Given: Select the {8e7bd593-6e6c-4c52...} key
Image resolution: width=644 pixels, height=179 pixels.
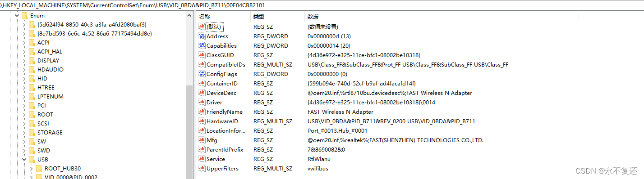Looking at the screenshot, I should [95, 33].
